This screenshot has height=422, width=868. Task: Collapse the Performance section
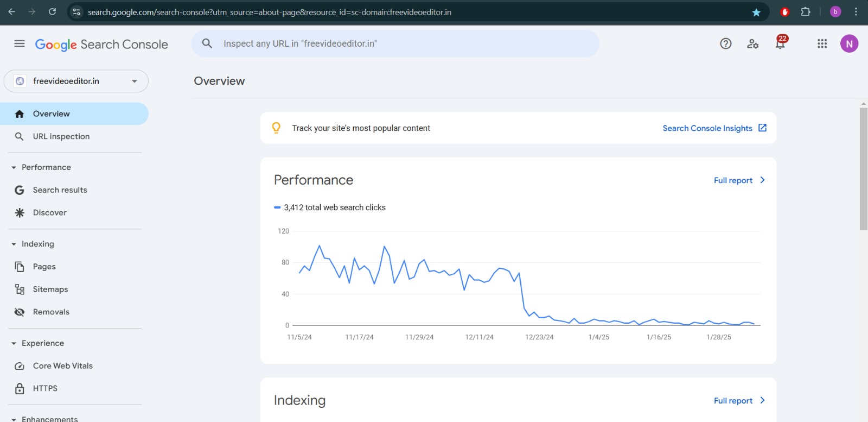click(41, 167)
